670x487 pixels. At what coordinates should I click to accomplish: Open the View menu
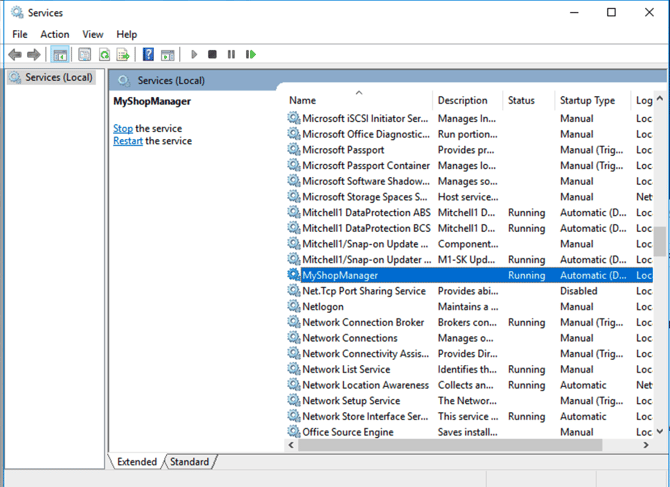tap(94, 34)
